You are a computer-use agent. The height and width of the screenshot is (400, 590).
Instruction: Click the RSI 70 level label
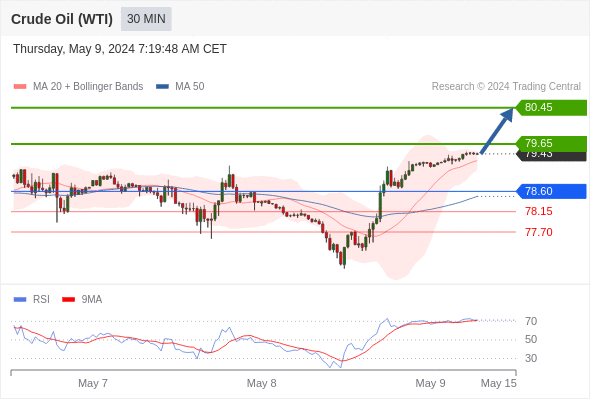tap(531, 321)
